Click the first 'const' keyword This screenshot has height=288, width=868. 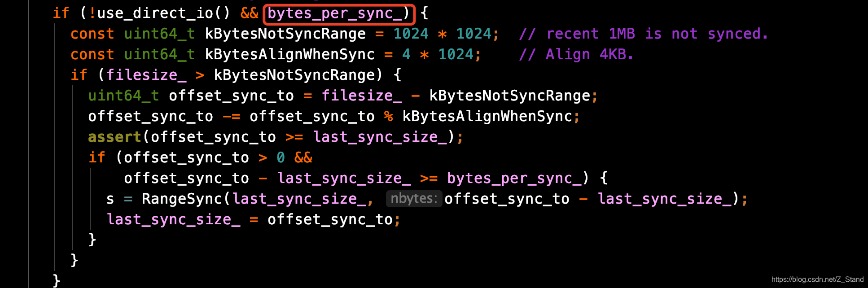(92, 34)
